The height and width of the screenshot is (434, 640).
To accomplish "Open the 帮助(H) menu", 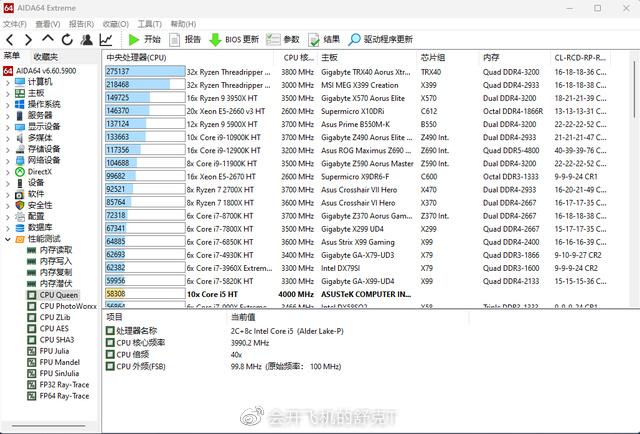I will coord(183,24).
